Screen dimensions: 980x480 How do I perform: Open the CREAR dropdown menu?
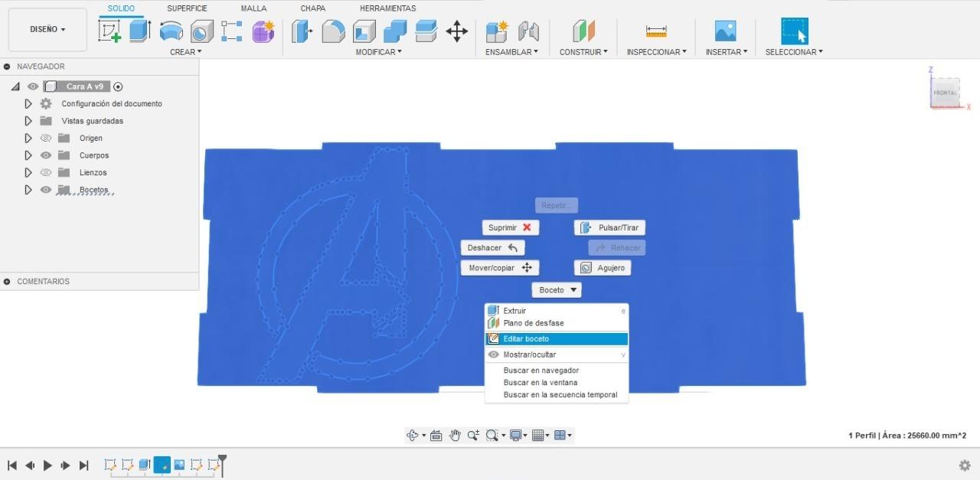pyautogui.click(x=186, y=52)
